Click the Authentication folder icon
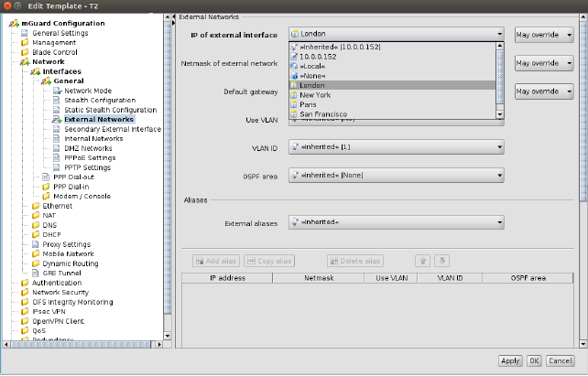This screenshot has width=588, height=376. point(25,283)
